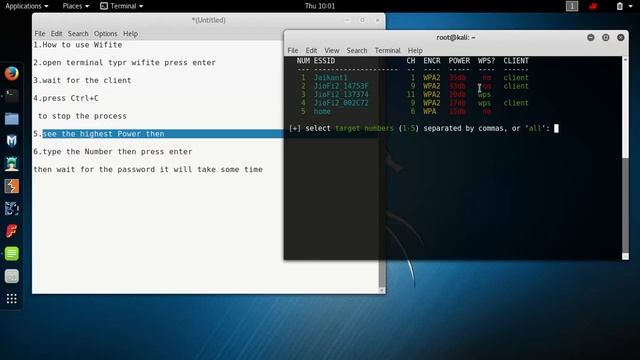
Task: Open the Files folder icon in dock
Action: [x=11, y=119]
